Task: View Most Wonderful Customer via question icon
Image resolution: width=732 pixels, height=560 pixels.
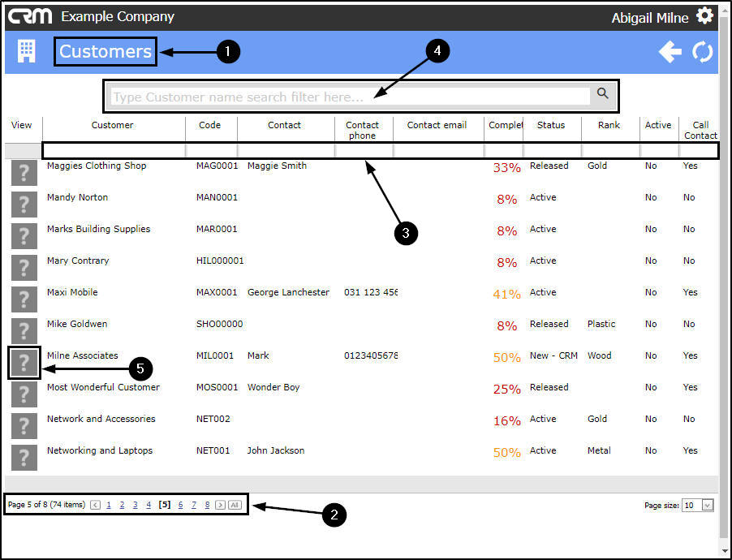Action: click(x=24, y=394)
